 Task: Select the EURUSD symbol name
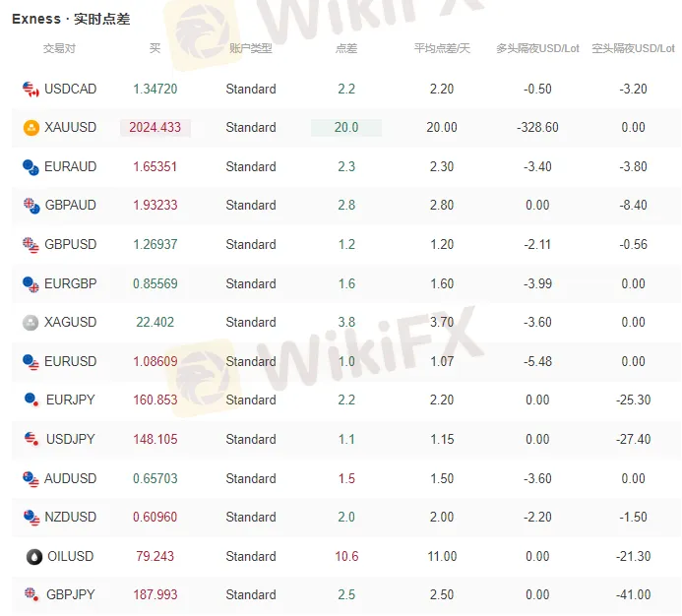71,361
